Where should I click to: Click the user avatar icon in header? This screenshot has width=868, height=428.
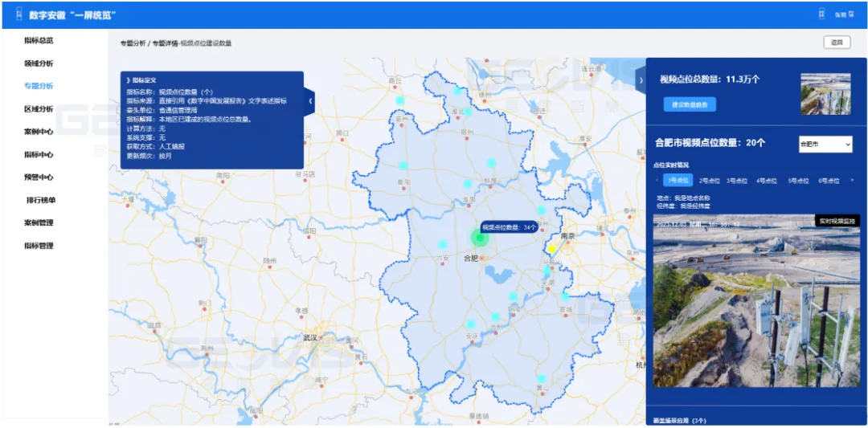point(821,14)
